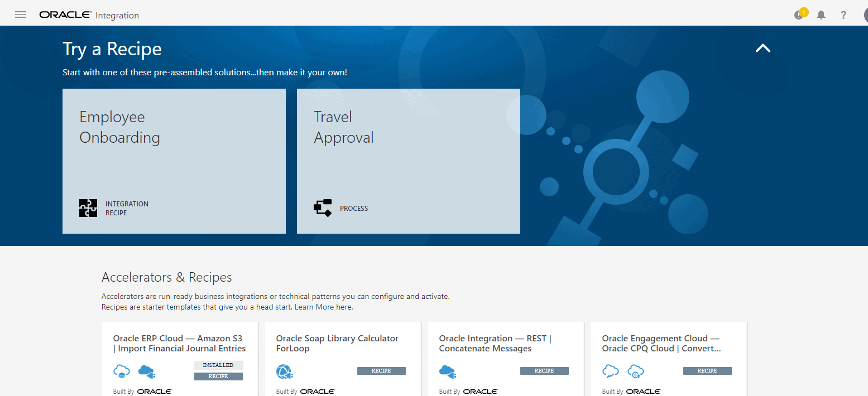868x396 pixels.
Task: Open the Travel Approval process tile
Action: pyautogui.click(x=408, y=161)
